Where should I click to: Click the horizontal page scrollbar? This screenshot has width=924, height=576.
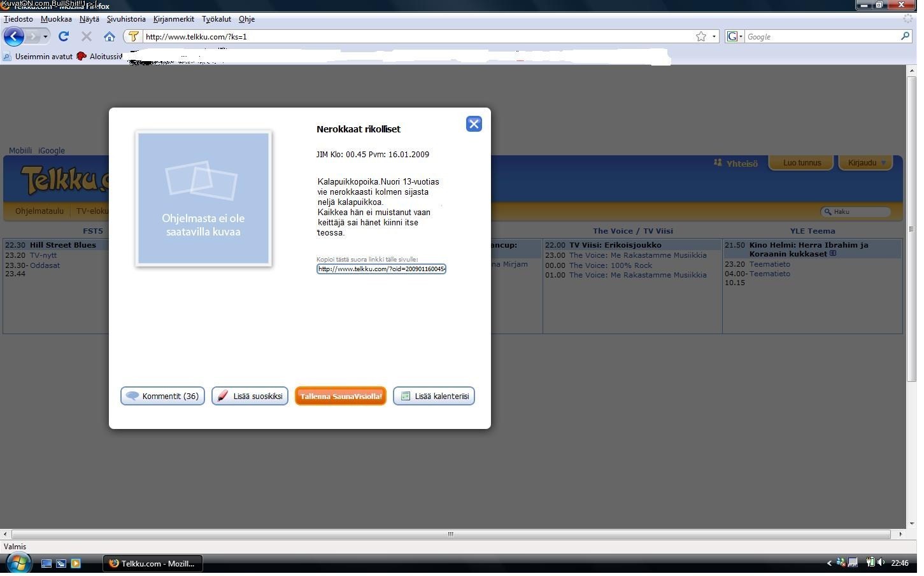click(451, 534)
